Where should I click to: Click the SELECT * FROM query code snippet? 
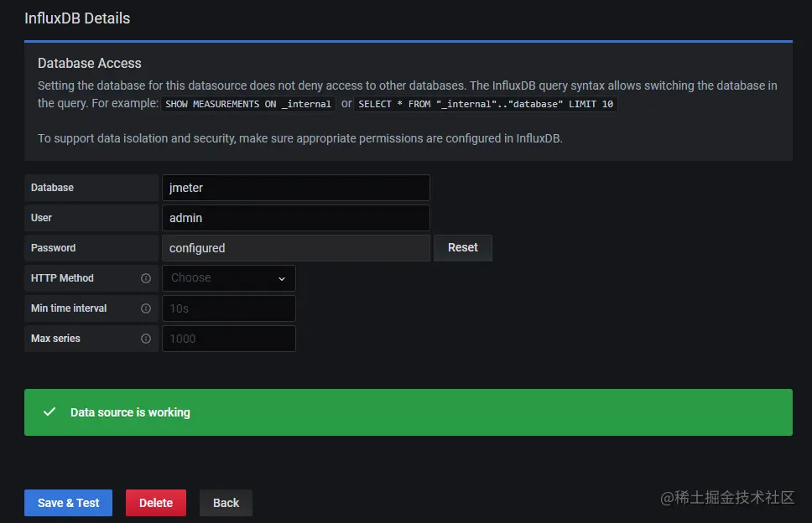click(x=486, y=104)
